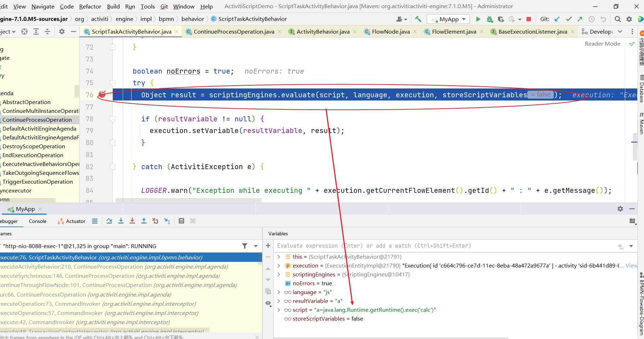Open the Maven tool window sidebar button
The width and height of the screenshot is (644, 339).
tap(641, 123)
